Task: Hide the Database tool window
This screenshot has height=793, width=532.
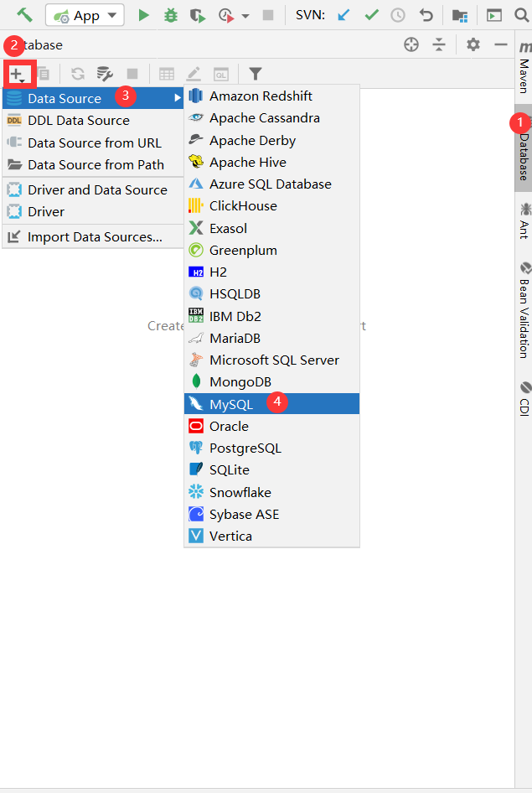Action: 501,45
